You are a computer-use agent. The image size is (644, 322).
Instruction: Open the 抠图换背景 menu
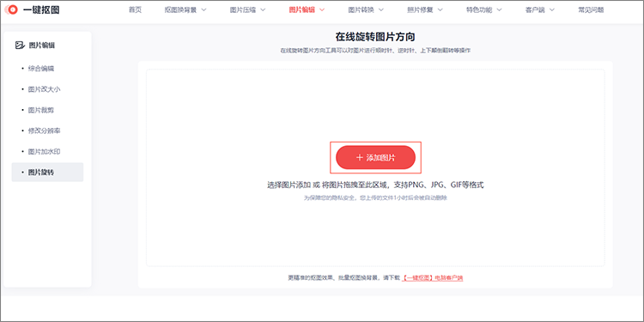[180, 9]
